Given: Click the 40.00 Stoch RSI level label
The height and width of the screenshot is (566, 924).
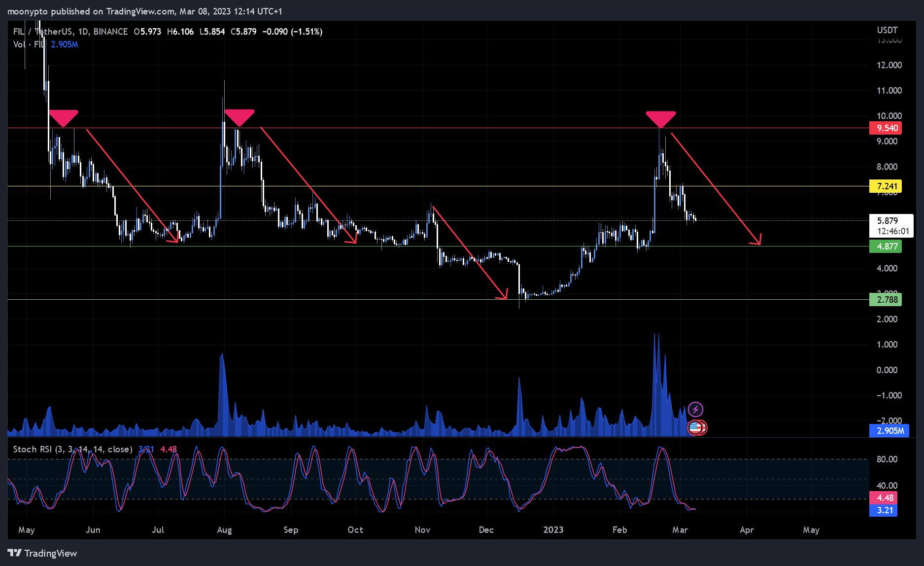Looking at the screenshot, I should [887, 486].
